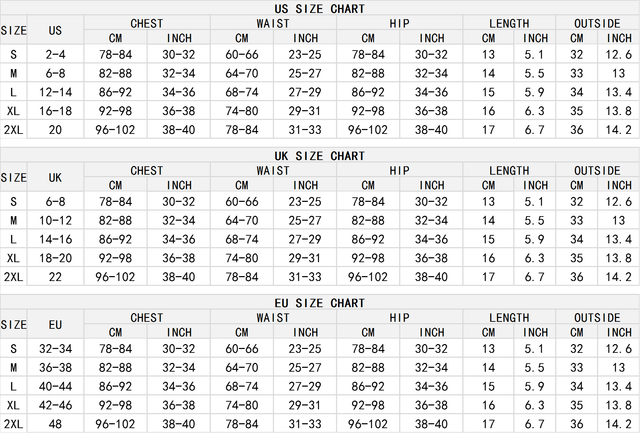This screenshot has height=433, width=640.
Task: Click the EU size 32-34 cell
Action: click(55, 348)
